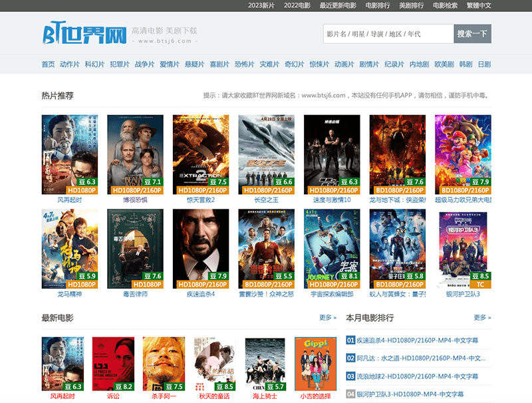Open the 超级马力欧兄弟大电影 poster
Image resolution: width=532 pixels, height=403 pixels.
463,154
